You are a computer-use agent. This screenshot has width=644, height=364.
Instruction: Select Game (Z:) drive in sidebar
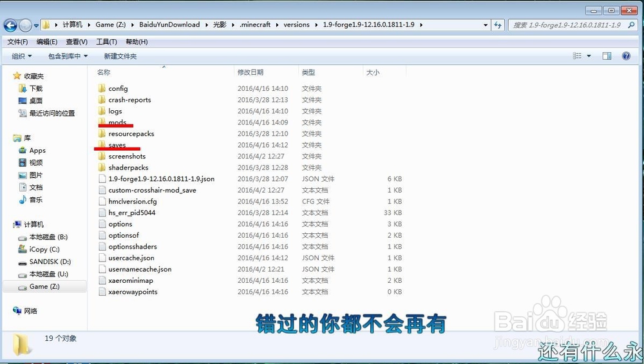point(44,286)
